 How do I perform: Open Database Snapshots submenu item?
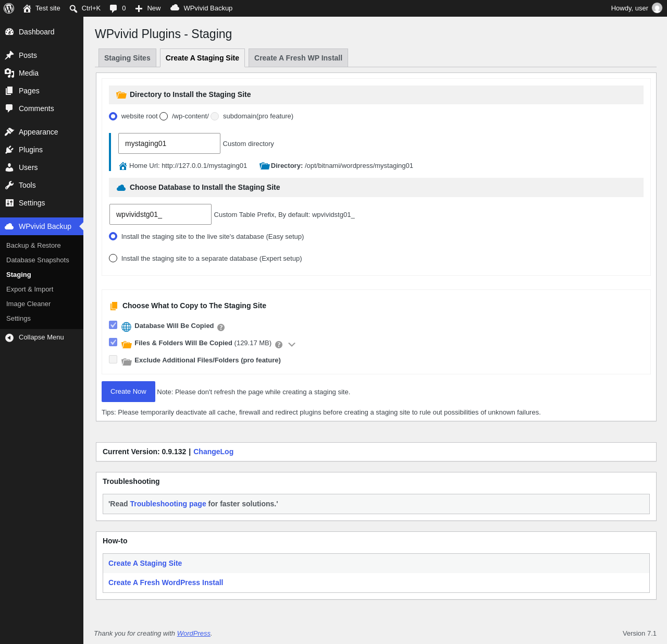point(38,260)
